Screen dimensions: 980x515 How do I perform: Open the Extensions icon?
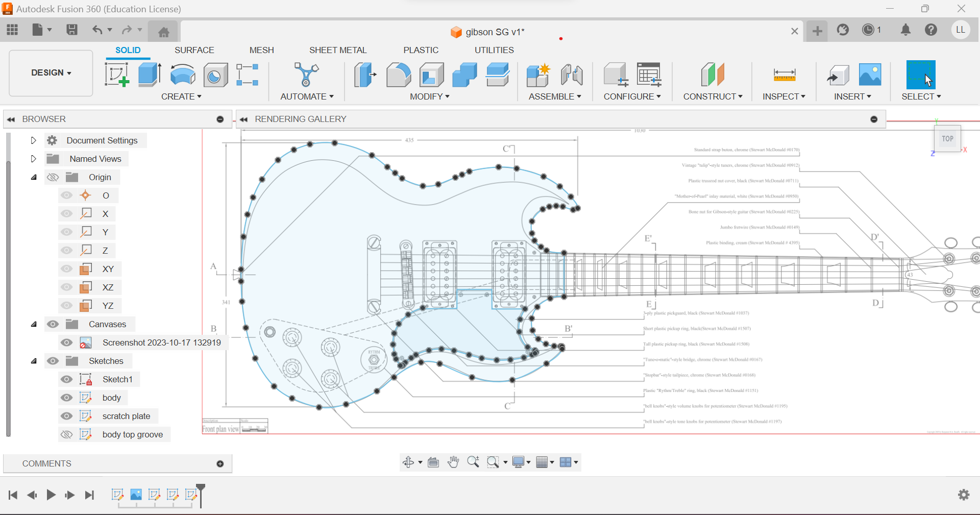(x=843, y=30)
